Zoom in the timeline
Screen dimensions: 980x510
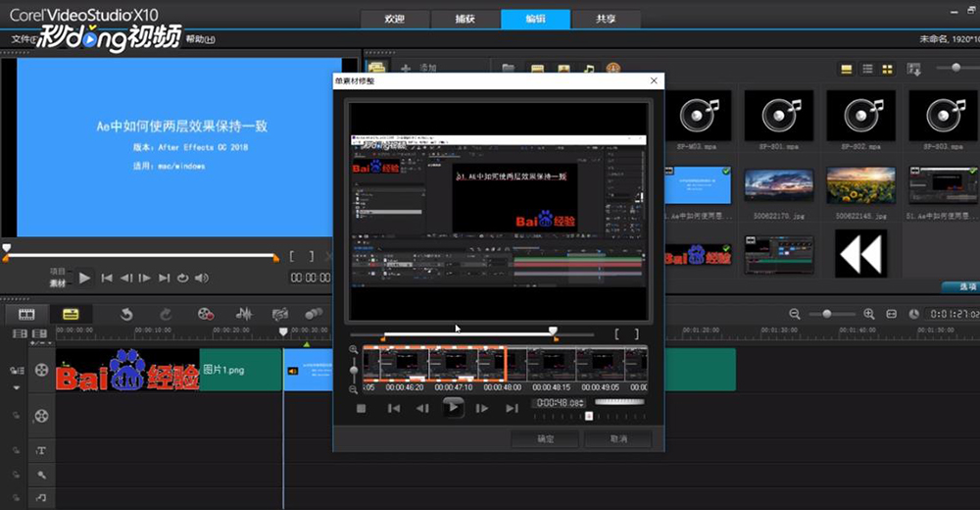[x=868, y=314]
